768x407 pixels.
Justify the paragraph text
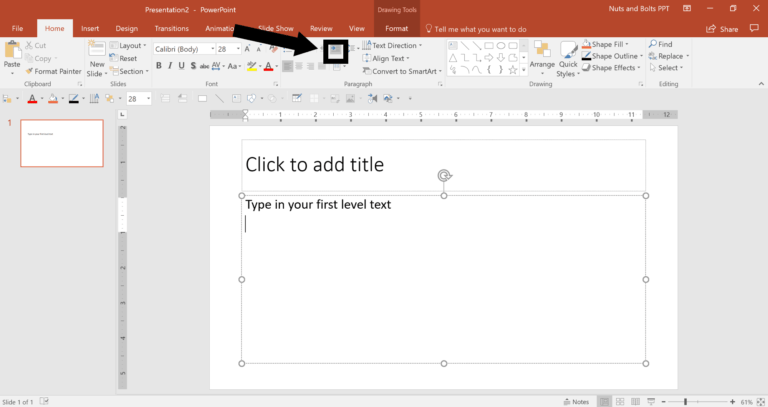click(322, 66)
